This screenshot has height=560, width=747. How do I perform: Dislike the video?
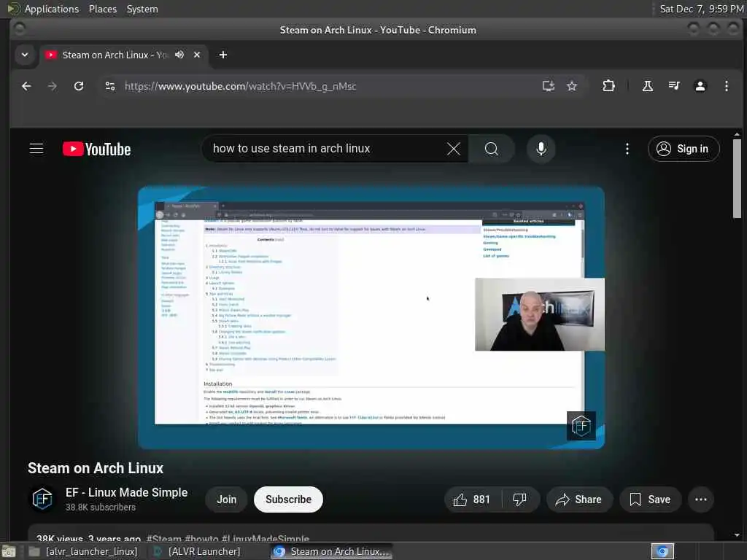(519, 499)
